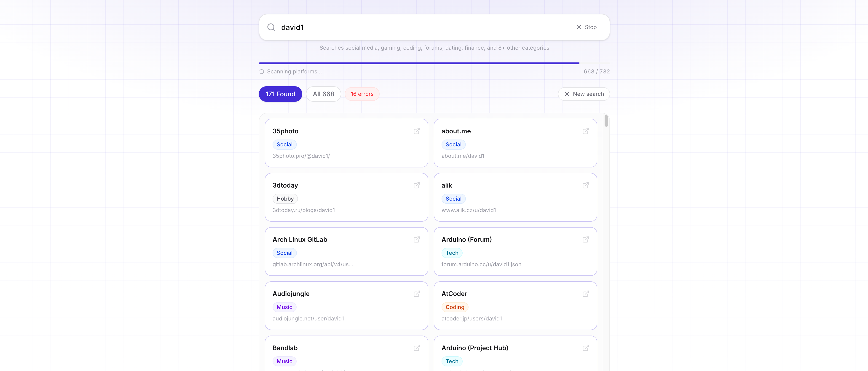868x371 pixels.
Task: Click the 668 / 732 progress counter
Action: tap(596, 72)
